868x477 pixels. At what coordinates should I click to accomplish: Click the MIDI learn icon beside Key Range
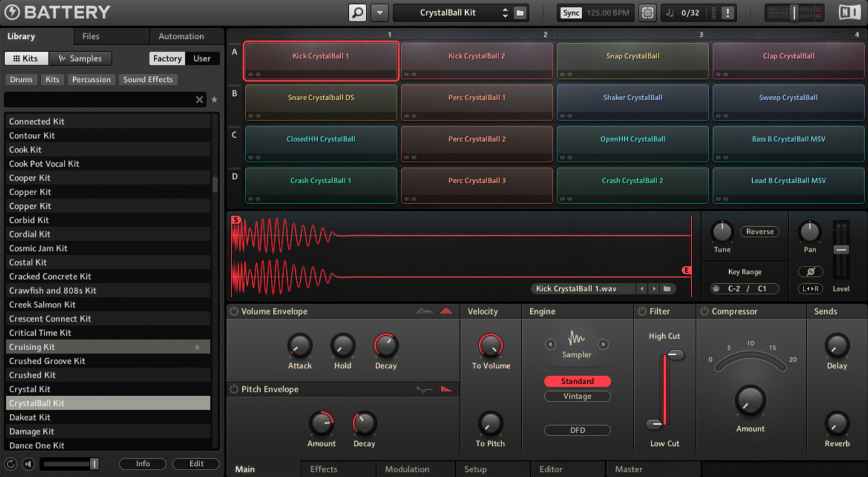[x=716, y=289]
